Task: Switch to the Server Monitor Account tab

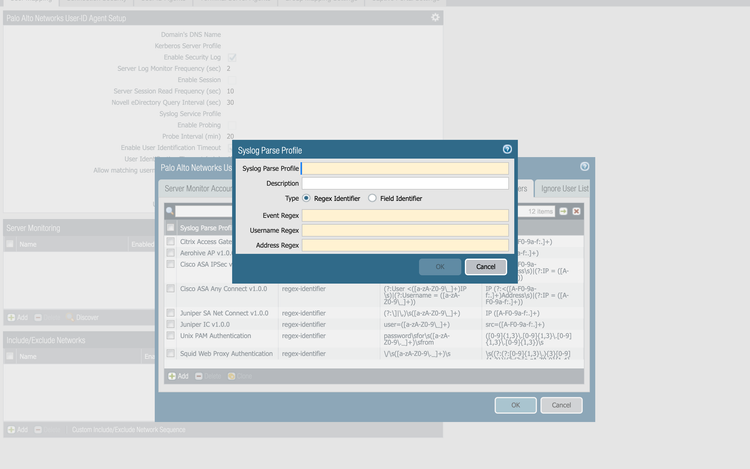Action: [197, 188]
